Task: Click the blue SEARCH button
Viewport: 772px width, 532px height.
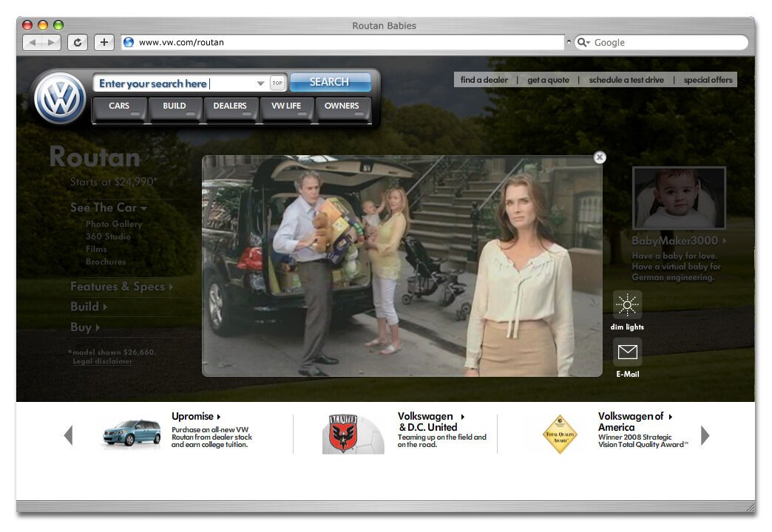Action: coord(330,82)
